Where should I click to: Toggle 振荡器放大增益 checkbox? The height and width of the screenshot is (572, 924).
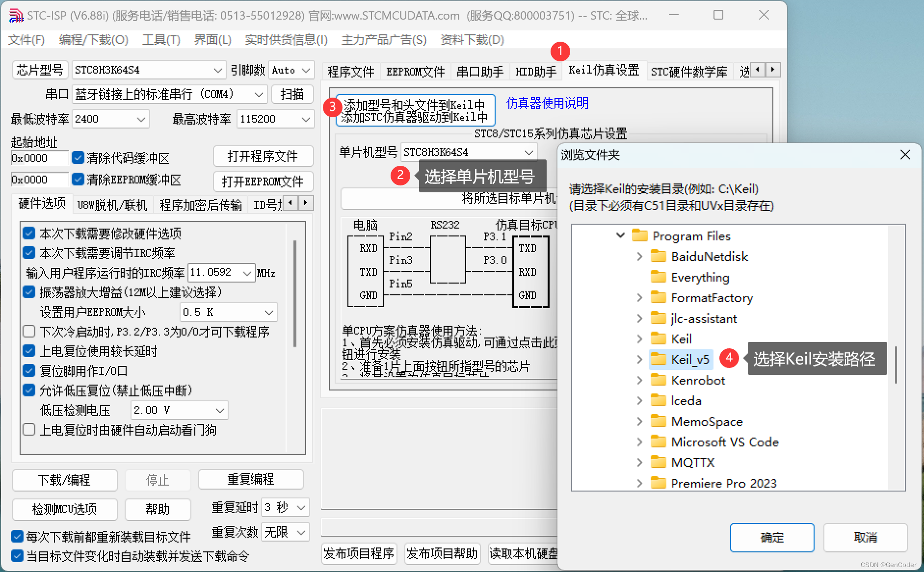29,292
